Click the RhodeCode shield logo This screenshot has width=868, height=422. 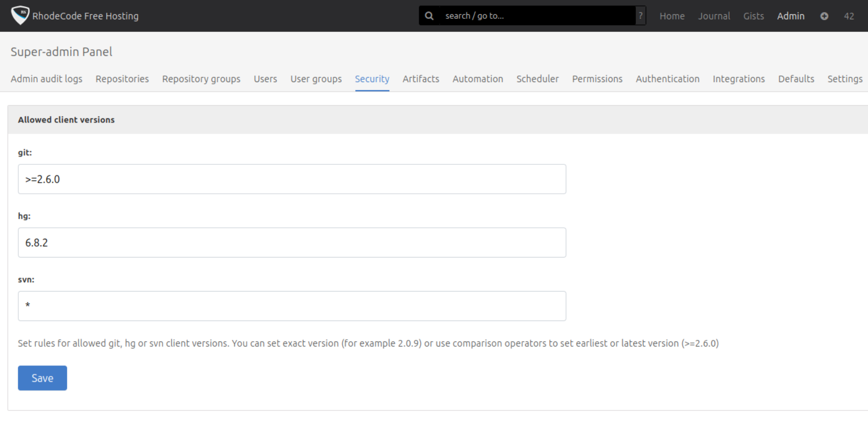pos(20,15)
